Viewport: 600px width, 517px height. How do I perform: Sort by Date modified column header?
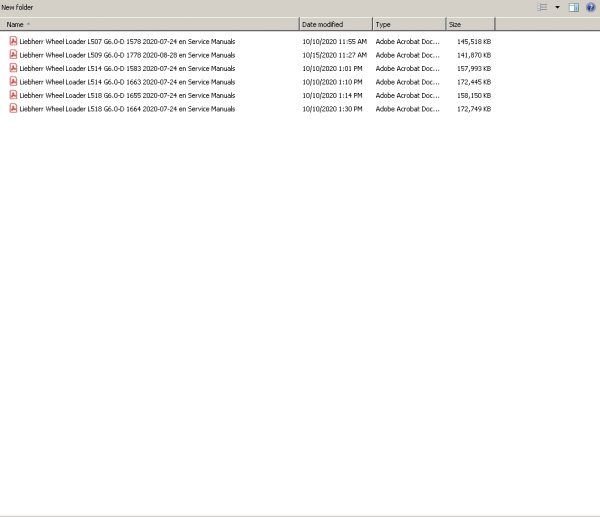point(336,24)
